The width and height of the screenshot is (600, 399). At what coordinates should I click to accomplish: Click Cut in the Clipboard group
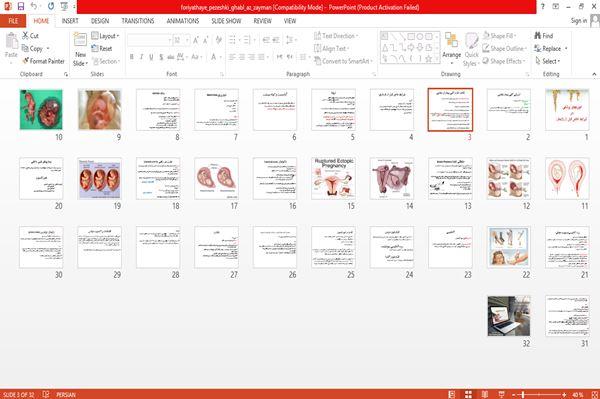[x=30, y=36]
